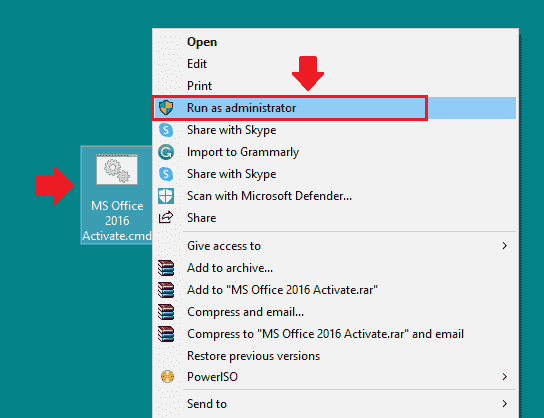Select the MS Office 2016 Activate.cmd file icon

[x=117, y=170]
